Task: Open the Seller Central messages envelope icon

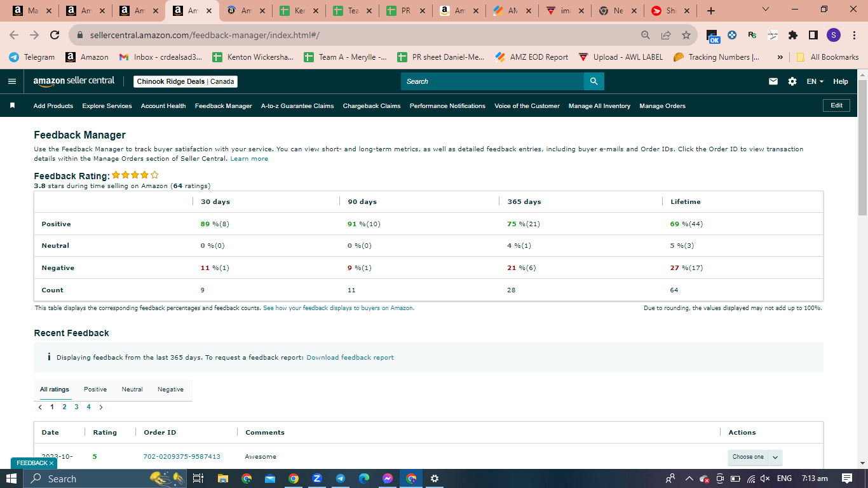Action: pos(773,81)
